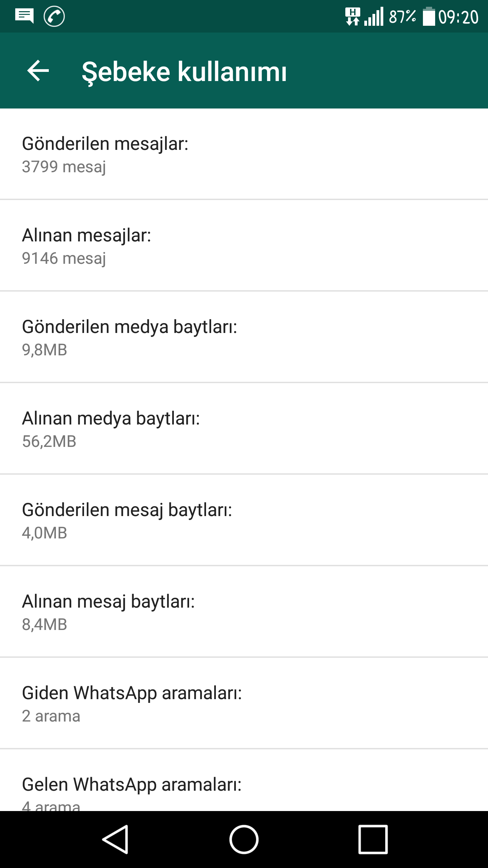Select the Alınan mesajlar entry
Image resolution: width=488 pixels, height=868 pixels.
(x=244, y=246)
